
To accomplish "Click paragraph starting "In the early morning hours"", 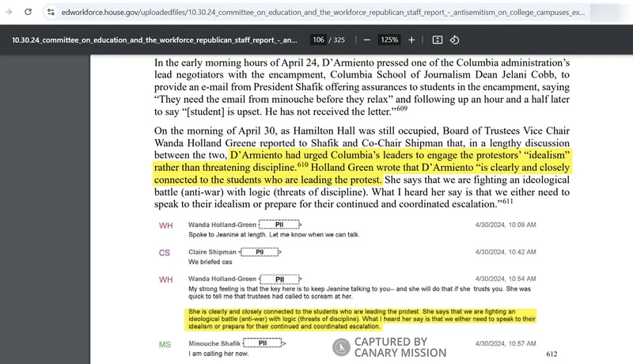I will point(362,87).
